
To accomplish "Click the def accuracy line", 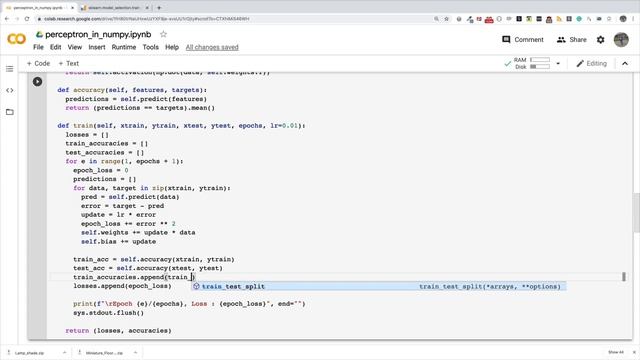I will pos(132,90).
